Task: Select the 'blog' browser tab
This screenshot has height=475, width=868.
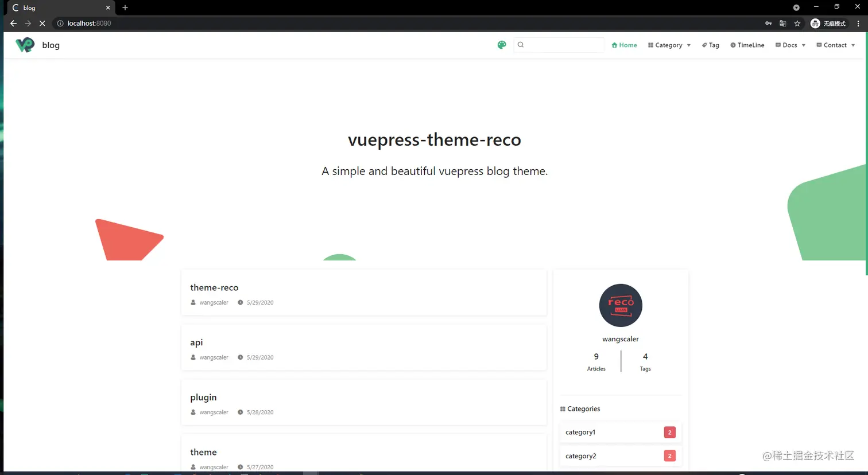Action: (x=61, y=8)
